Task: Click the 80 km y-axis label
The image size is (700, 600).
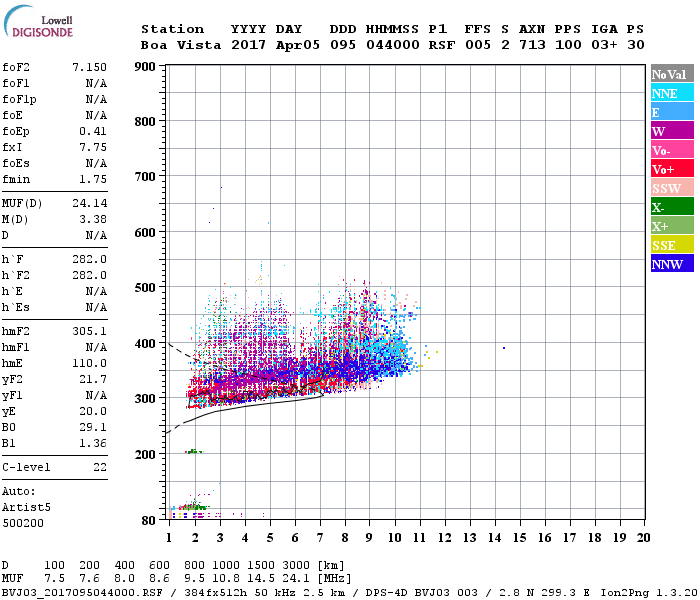Action: click(149, 521)
